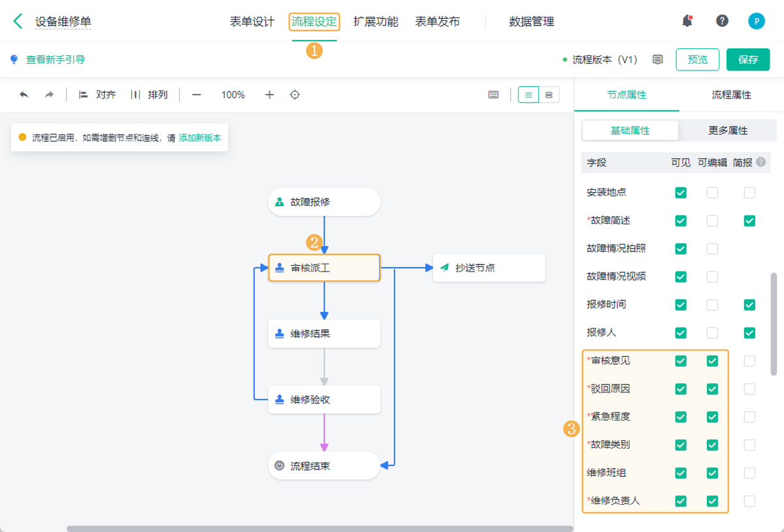Screen dimensions: 784x532
Task: Uncheck 可见 for 故障情况拍照
Action: click(x=681, y=249)
